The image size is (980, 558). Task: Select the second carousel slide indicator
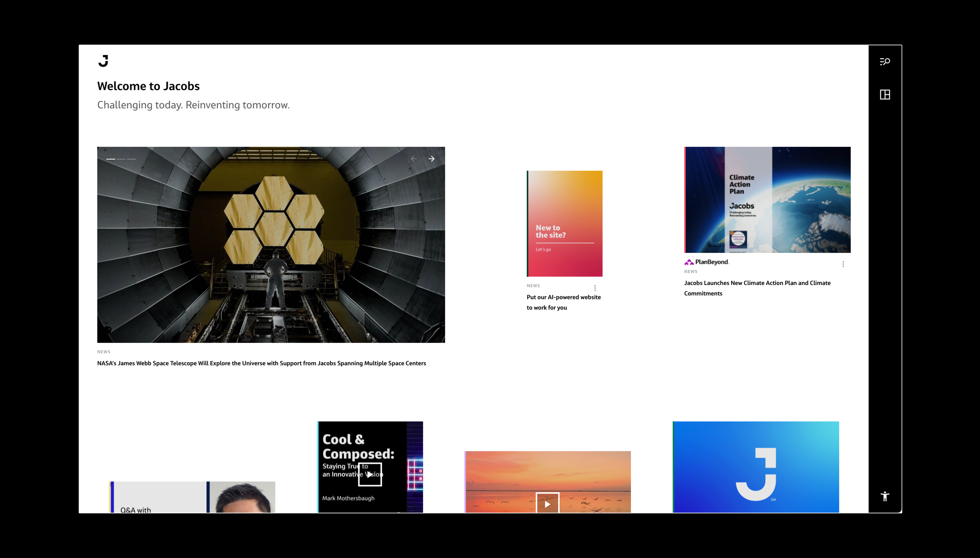click(121, 159)
